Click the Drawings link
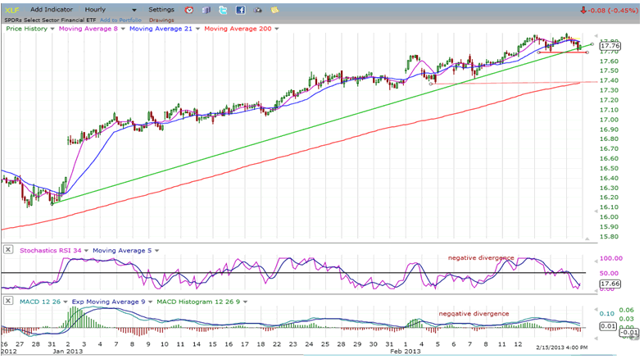The image size is (644, 359). point(161,19)
